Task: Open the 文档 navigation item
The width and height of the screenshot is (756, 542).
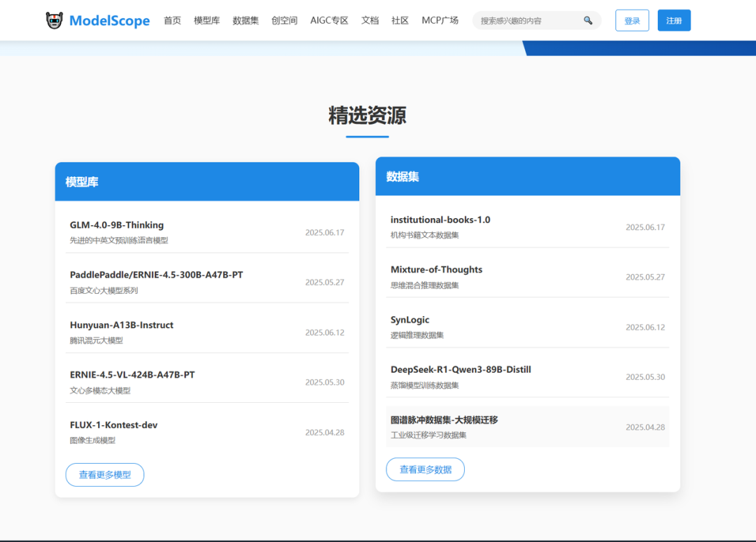Action: click(x=370, y=20)
